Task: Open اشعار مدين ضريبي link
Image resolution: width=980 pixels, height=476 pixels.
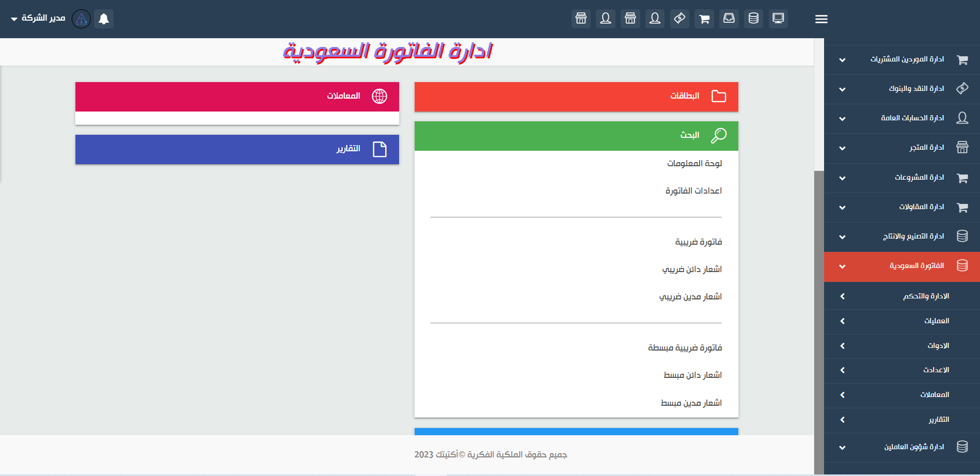Action: click(x=690, y=296)
